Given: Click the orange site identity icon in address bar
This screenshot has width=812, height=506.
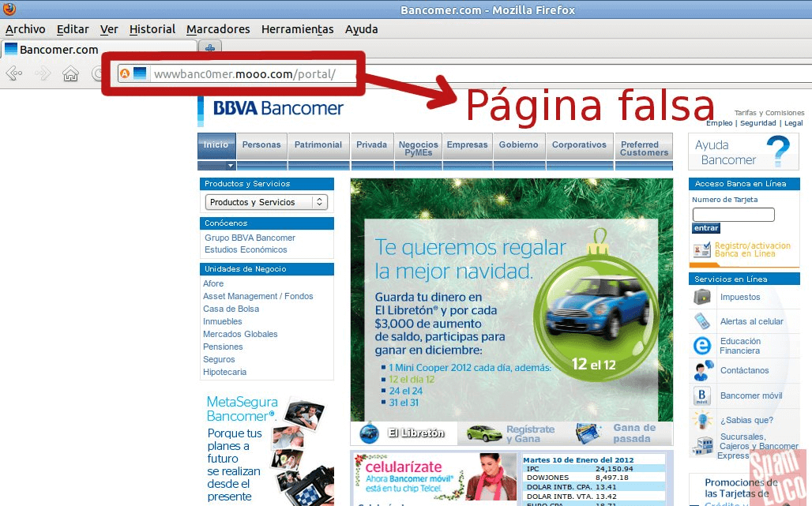Looking at the screenshot, I should tap(125, 73).
